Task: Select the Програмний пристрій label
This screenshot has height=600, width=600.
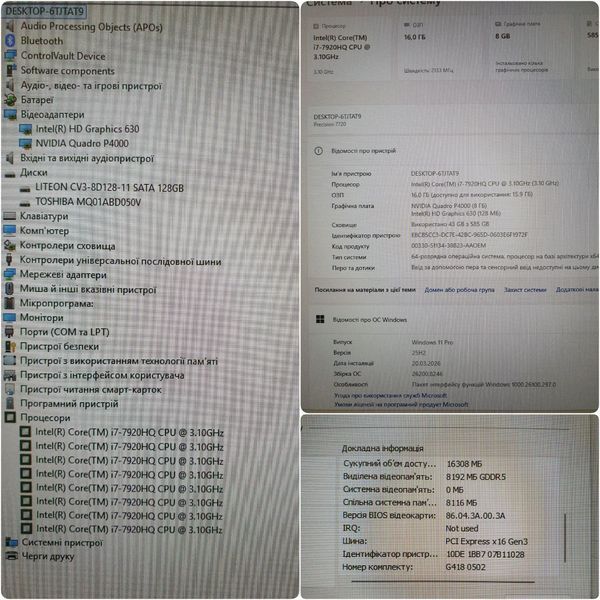Action: [69, 404]
